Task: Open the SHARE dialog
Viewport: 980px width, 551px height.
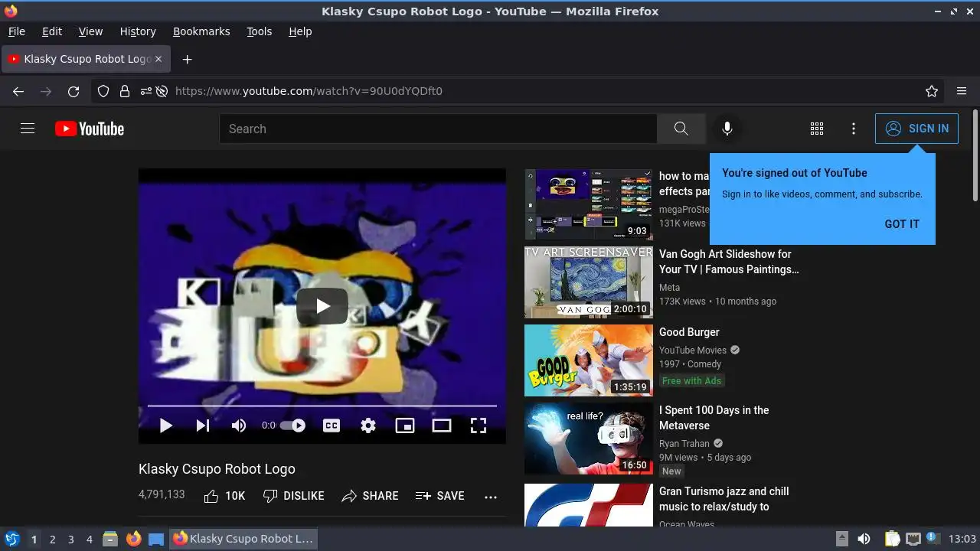Action: click(x=370, y=496)
